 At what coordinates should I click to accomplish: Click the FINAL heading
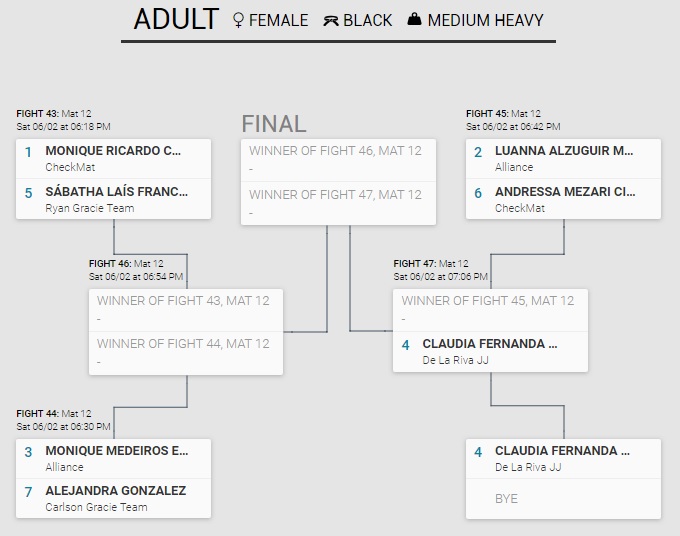coord(274,124)
